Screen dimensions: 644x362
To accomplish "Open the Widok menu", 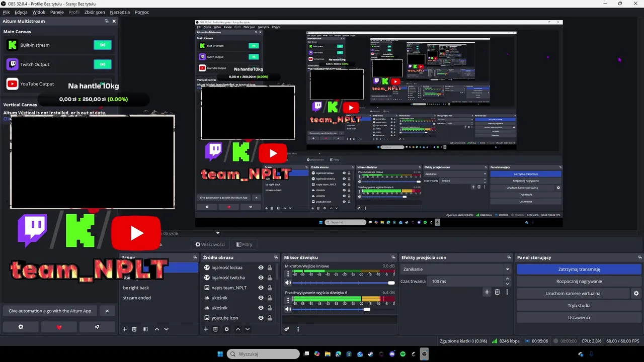I will tap(39, 12).
